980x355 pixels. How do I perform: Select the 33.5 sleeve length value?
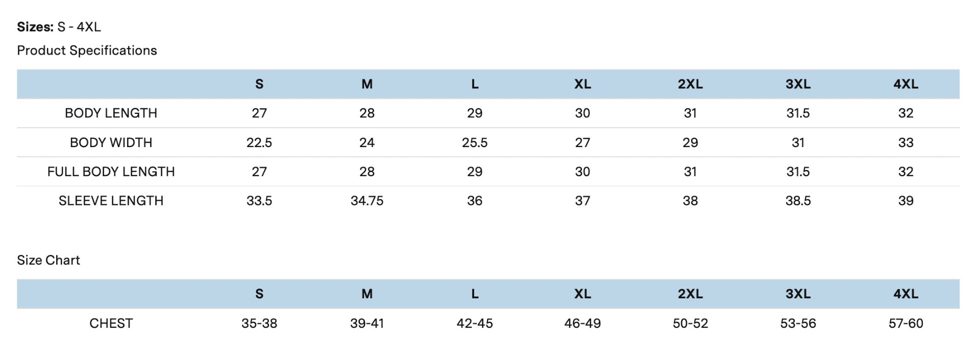pos(259,201)
